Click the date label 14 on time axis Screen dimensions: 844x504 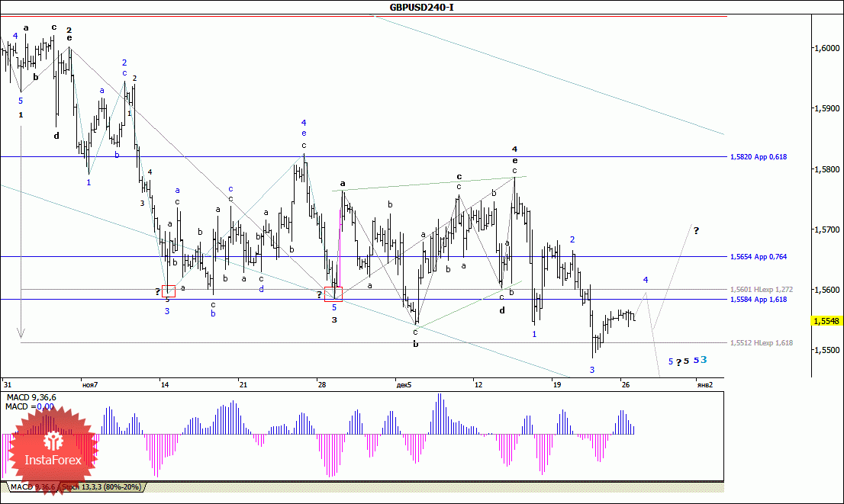[165, 384]
